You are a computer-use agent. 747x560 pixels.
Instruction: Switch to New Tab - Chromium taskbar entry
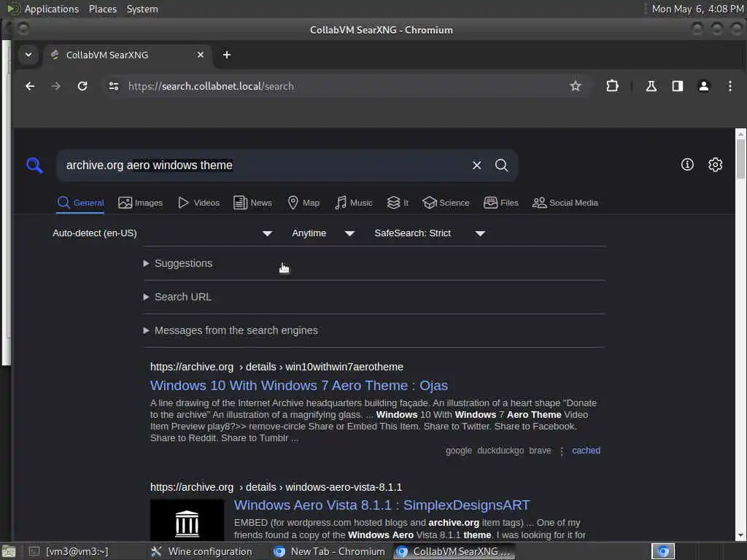[x=329, y=551]
